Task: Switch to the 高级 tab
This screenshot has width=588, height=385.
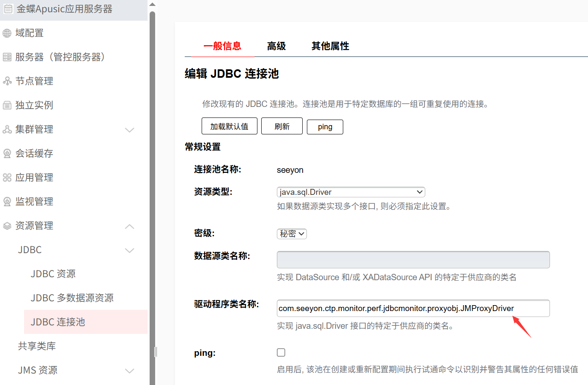Action: (276, 46)
